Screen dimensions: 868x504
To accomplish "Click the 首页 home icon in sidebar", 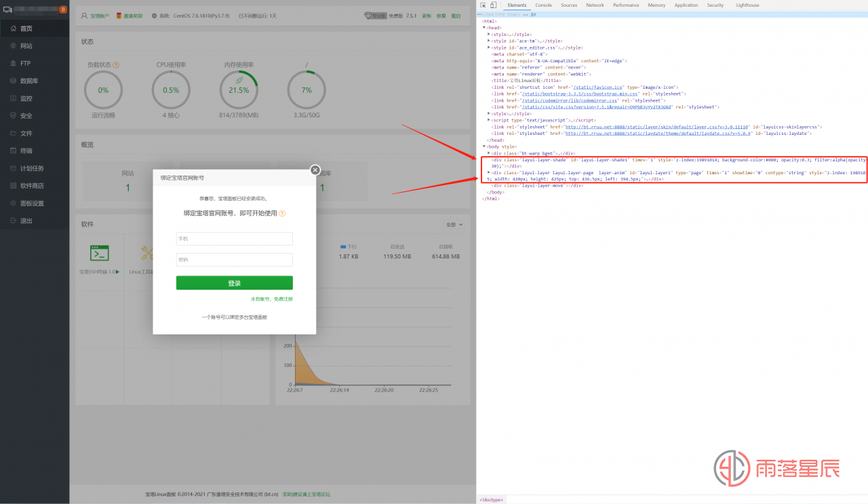I will (x=13, y=28).
